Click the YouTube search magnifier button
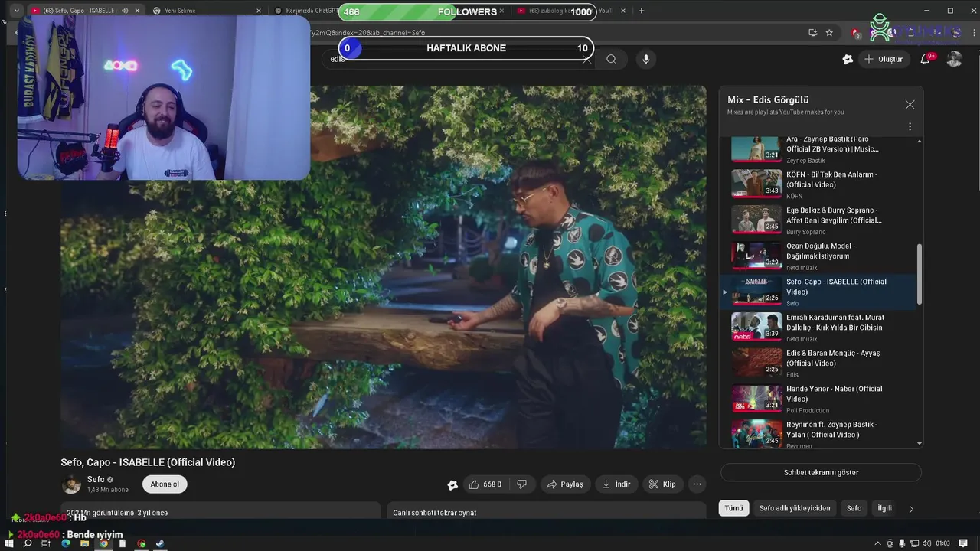This screenshot has height=551, width=980. click(x=611, y=59)
